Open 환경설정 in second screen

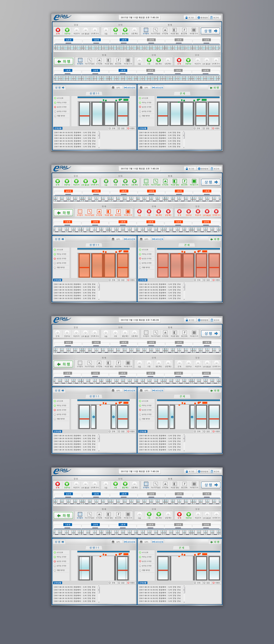[x=203, y=169]
